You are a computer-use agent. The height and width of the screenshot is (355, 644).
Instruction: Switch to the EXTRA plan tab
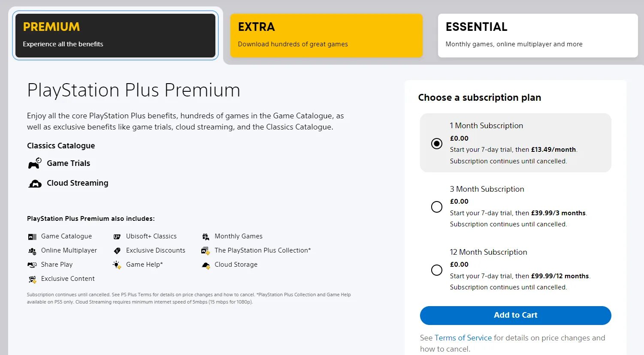[326, 36]
